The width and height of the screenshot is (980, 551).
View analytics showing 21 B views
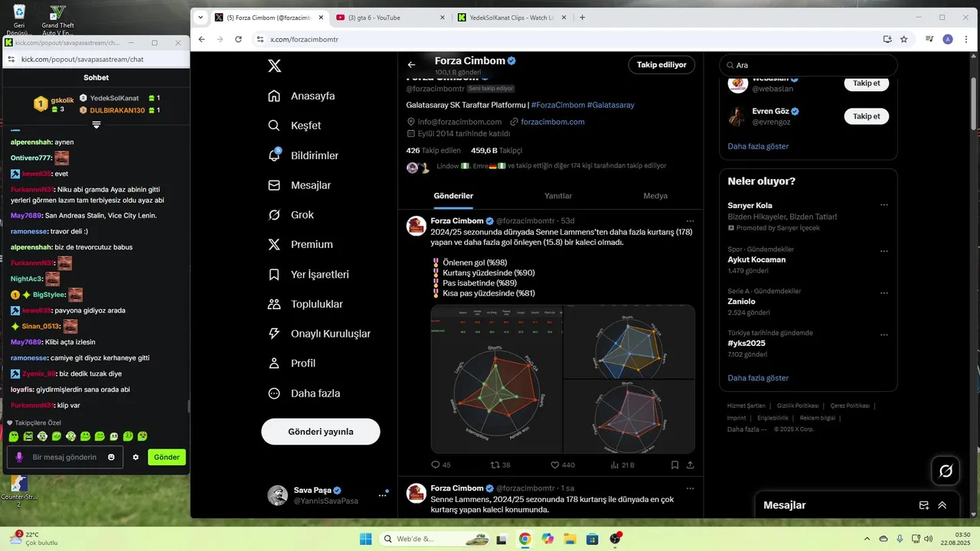(622, 465)
